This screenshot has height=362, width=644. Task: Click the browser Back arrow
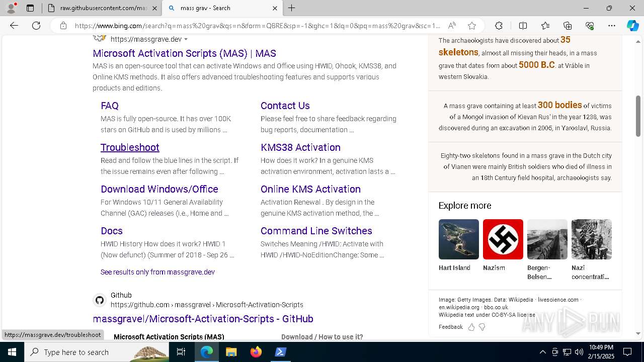click(14, 26)
